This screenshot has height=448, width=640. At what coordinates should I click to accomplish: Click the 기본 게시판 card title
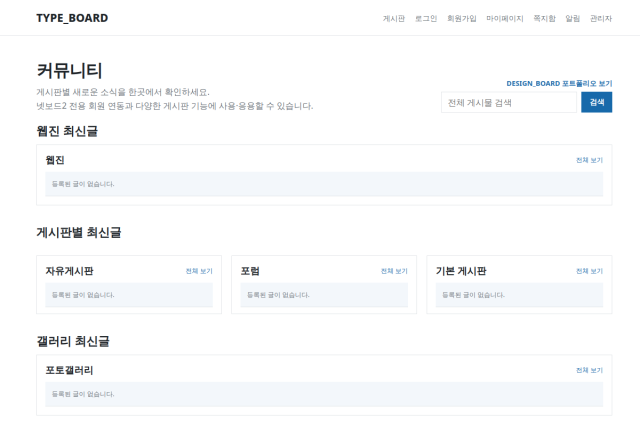[461, 271]
